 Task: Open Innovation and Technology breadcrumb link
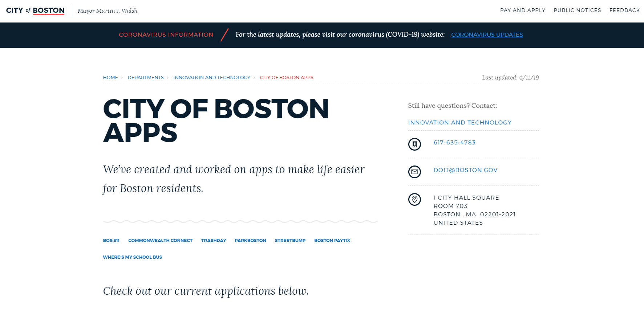pos(212,78)
